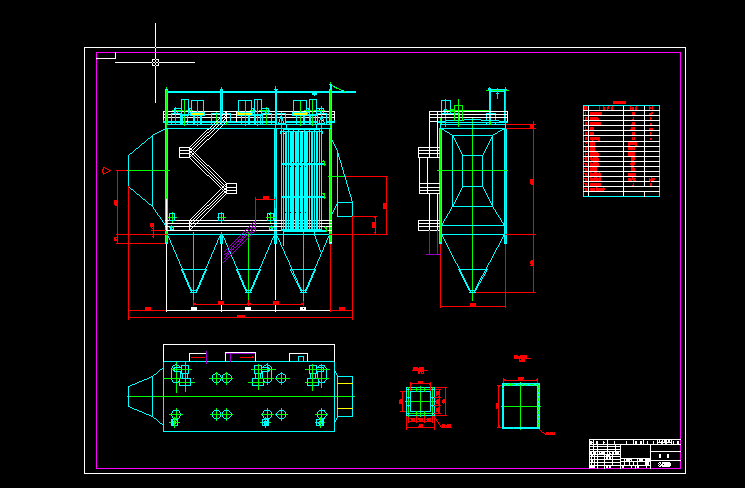Click the tall exhaust stack in side elevation
Viewport: 745px width, 488px height.
497,106
